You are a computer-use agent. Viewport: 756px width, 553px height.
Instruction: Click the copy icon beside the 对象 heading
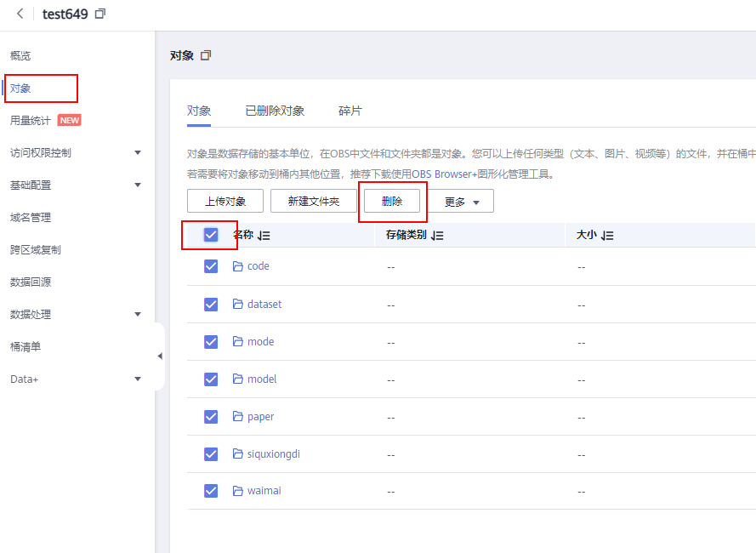click(x=205, y=55)
